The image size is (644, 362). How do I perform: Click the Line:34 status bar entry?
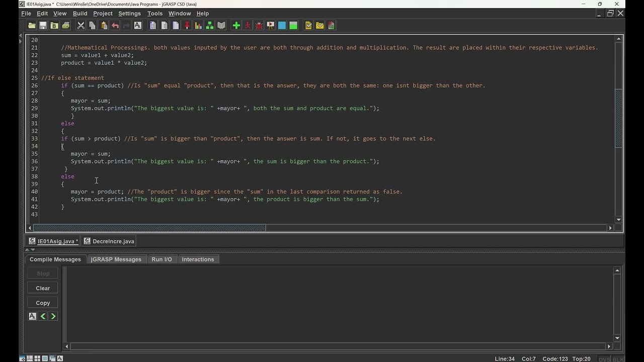pyautogui.click(x=505, y=359)
